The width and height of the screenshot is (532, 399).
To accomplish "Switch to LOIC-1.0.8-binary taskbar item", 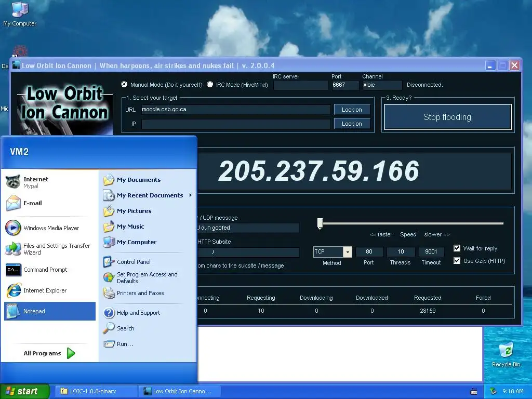I will [x=95, y=391].
